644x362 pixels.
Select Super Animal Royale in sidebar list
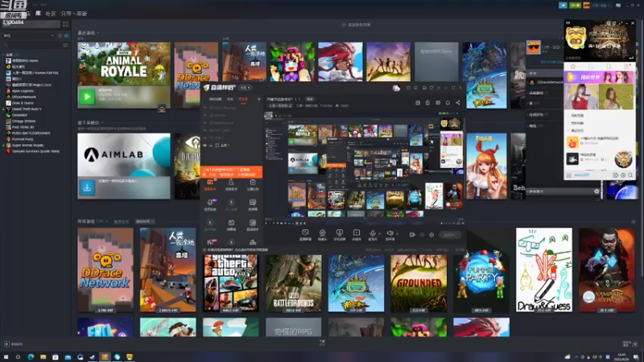point(27,146)
